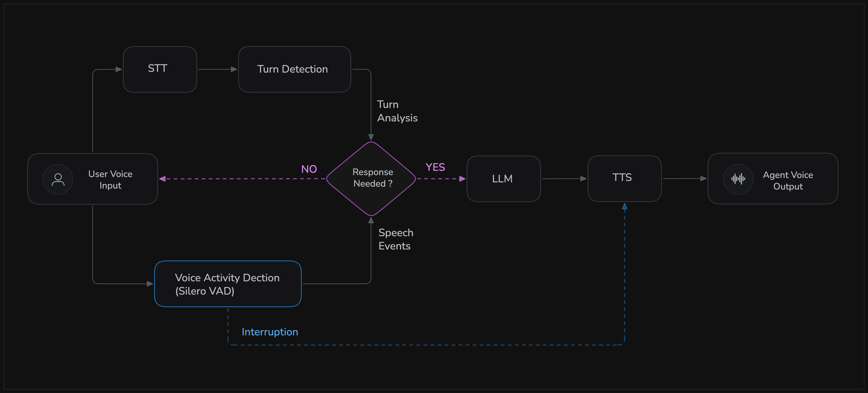
Task: Click the pink YES label
Action: click(x=435, y=167)
